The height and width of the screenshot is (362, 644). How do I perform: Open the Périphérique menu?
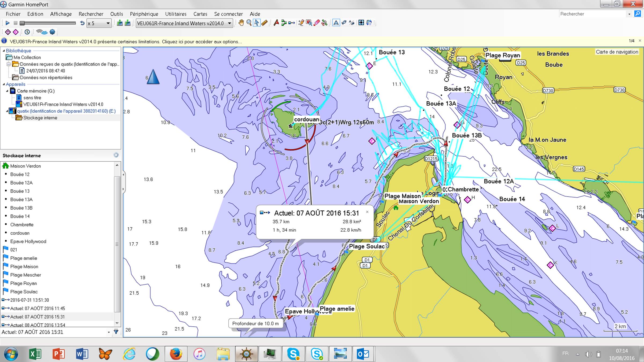[144, 14]
